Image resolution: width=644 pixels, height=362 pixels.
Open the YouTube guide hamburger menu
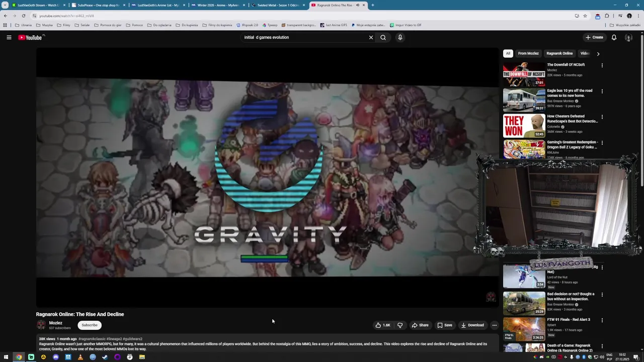9,37
